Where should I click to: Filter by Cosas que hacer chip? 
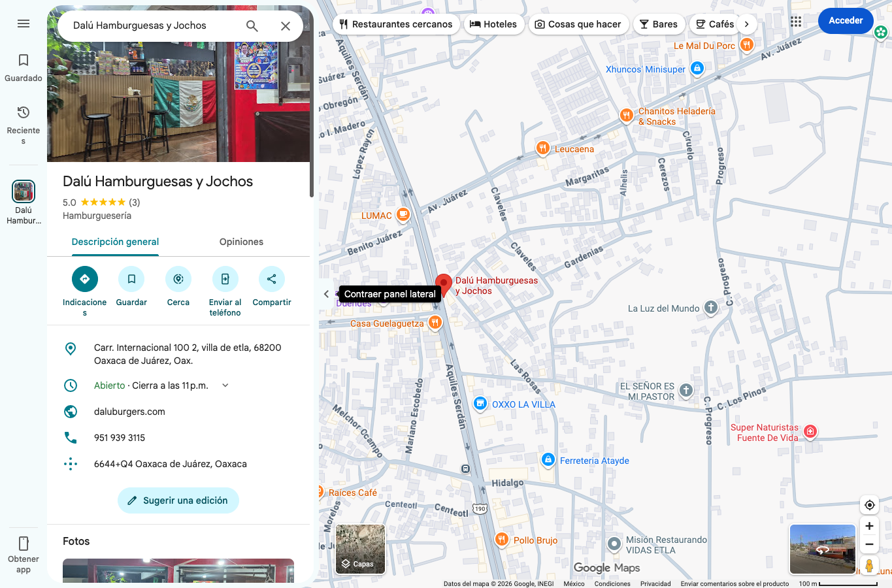tap(578, 24)
